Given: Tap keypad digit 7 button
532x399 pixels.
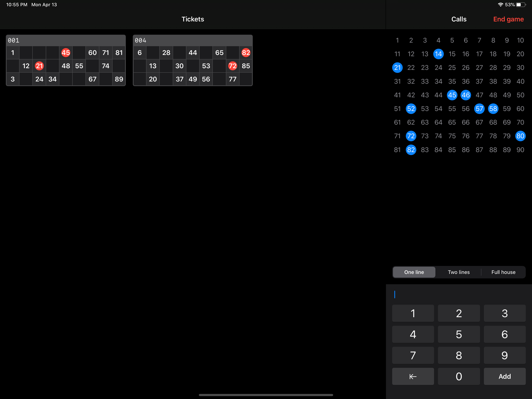Looking at the screenshot, I should coord(413,355).
